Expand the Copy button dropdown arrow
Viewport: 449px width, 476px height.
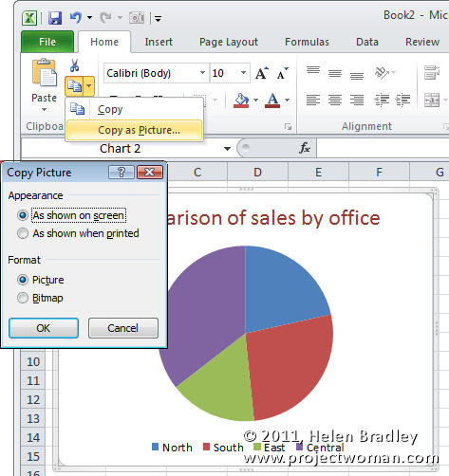pos(89,86)
